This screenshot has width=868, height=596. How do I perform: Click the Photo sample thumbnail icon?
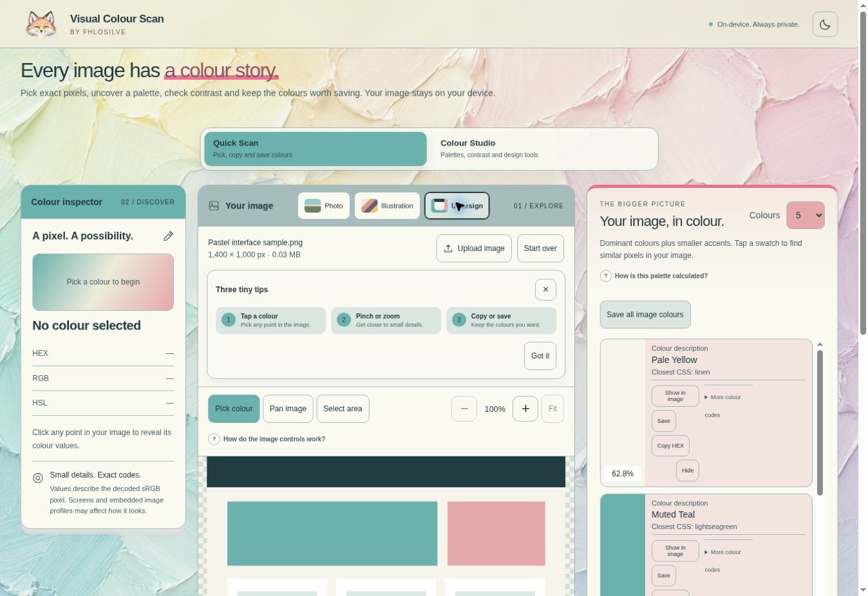312,206
